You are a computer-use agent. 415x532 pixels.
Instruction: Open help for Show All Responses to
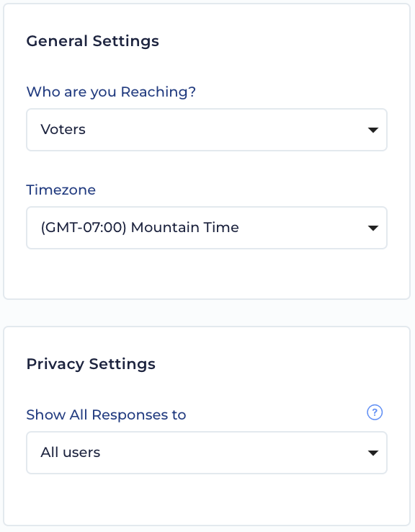(375, 412)
